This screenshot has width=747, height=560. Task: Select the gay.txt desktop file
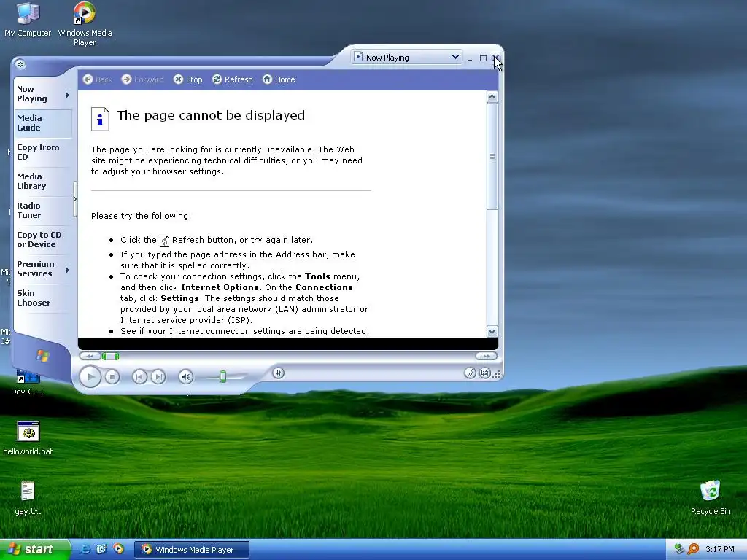click(28, 497)
